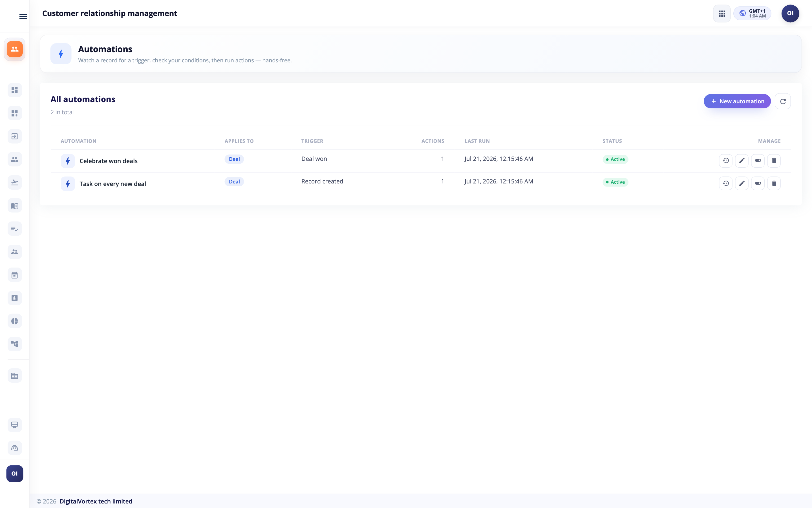
Task: Open the certificate board sidebar icon
Action: coord(15,425)
